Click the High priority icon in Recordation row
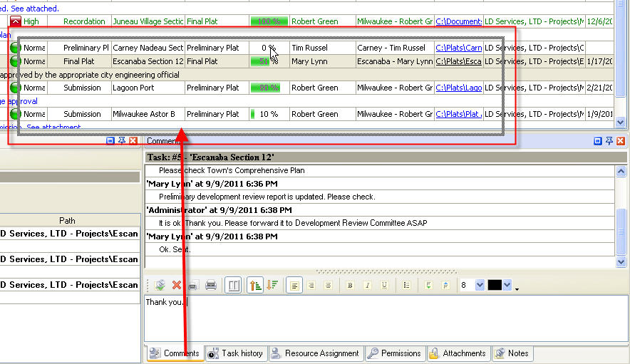 coord(15,22)
